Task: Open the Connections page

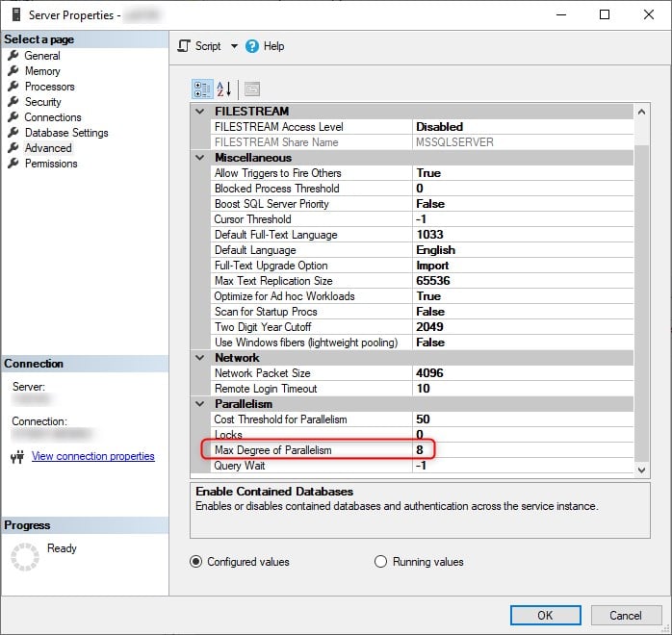Action: tap(53, 117)
